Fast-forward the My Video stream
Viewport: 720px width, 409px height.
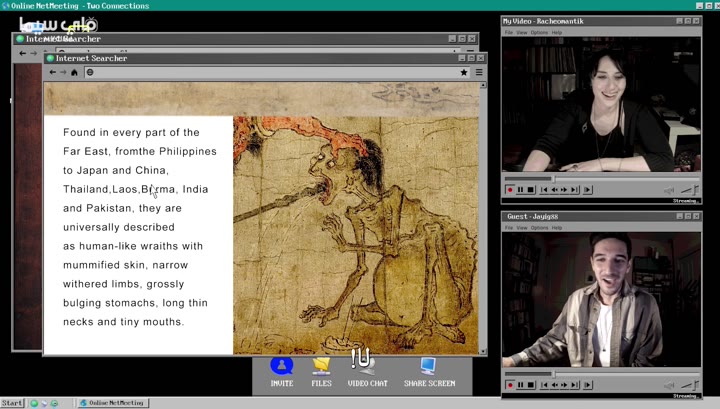pyautogui.click(x=564, y=190)
